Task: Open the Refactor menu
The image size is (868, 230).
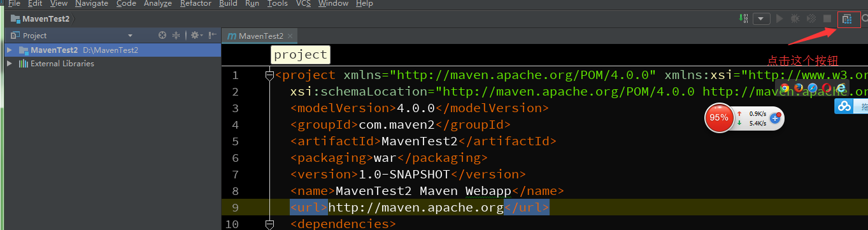Action: click(x=196, y=4)
